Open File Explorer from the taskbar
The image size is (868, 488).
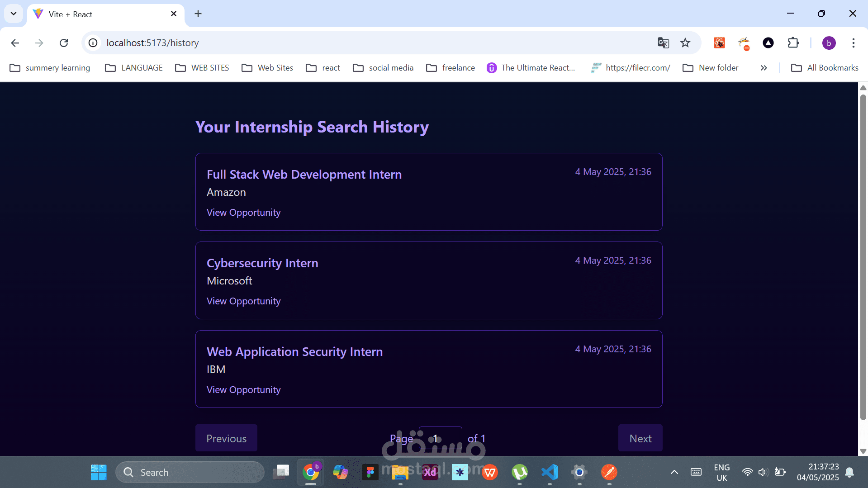400,472
